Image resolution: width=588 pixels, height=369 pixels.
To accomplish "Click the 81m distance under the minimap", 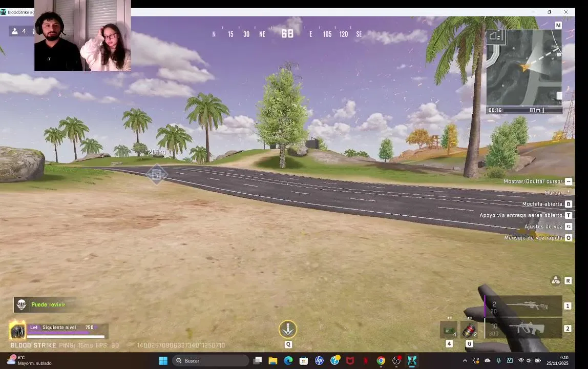I will click(x=535, y=110).
